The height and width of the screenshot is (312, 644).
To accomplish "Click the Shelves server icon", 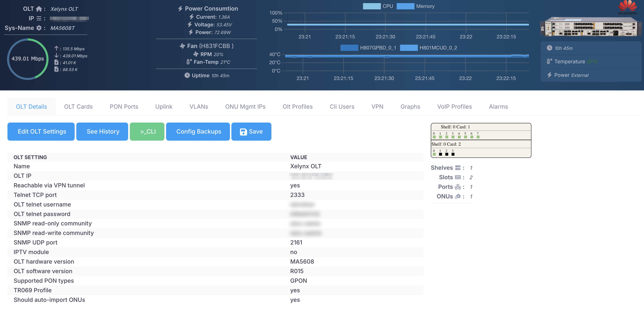I will tap(458, 168).
